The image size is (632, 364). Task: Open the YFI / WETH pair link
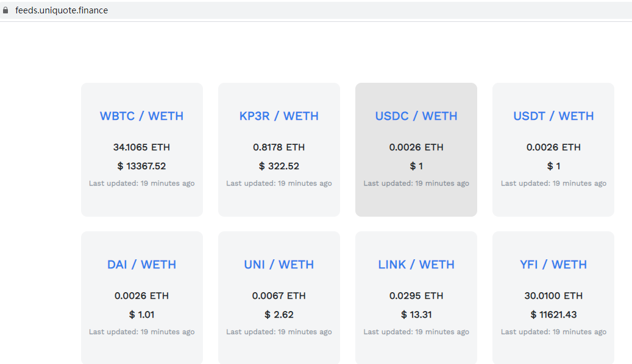click(553, 265)
